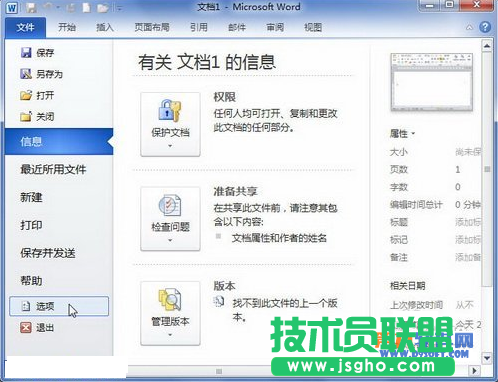The height and width of the screenshot is (382, 498).
Task: Open 最近所用文件 (Recent files)
Action: 53,169
